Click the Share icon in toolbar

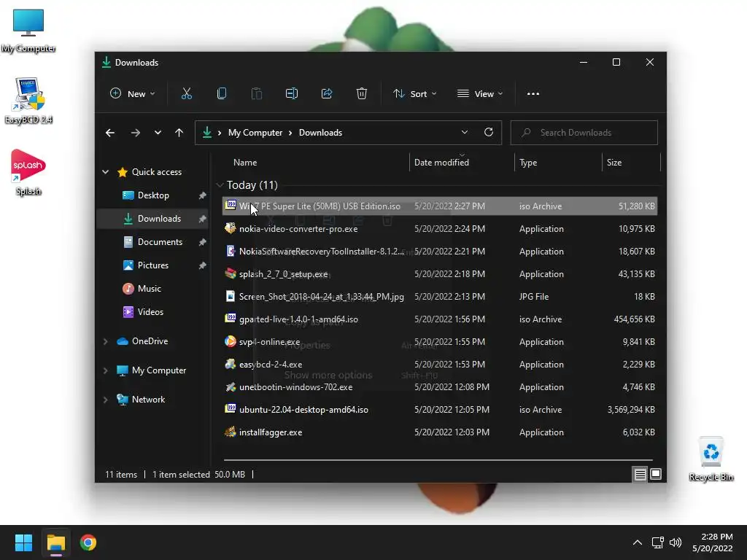pyautogui.click(x=327, y=94)
